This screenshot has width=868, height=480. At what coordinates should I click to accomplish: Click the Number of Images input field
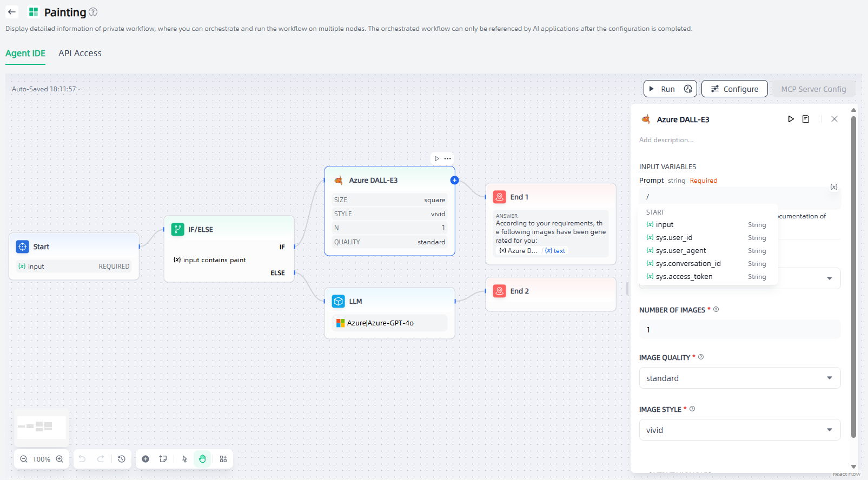click(x=739, y=329)
